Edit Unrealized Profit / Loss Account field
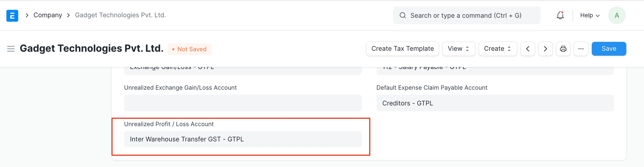Screen dimensions: 644x167 (x=243, y=139)
